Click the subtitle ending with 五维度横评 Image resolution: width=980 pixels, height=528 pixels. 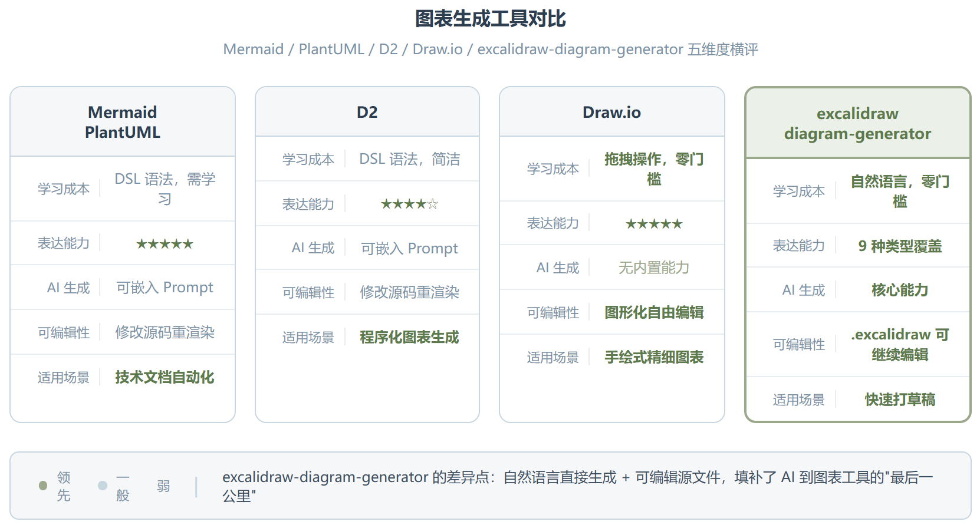490,49
